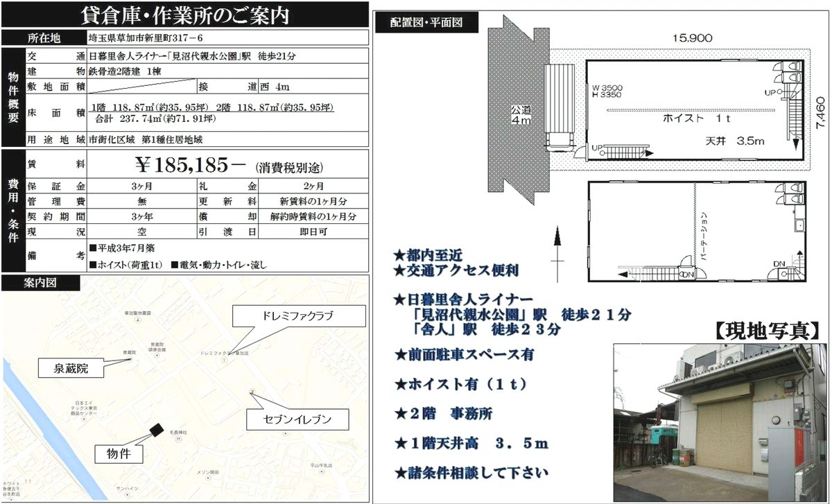The width and height of the screenshot is (832, 504).
Task: Select the rent amount ¥185,185
Action: (191, 166)
